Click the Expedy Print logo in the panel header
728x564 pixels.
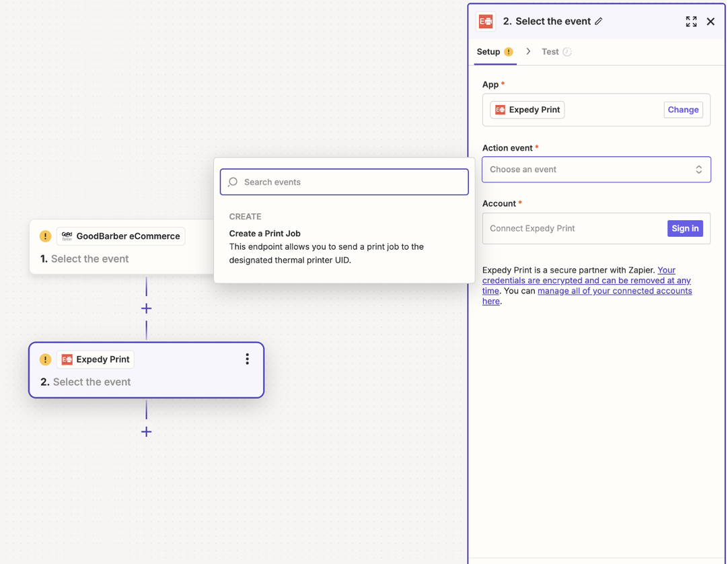[x=486, y=22]
